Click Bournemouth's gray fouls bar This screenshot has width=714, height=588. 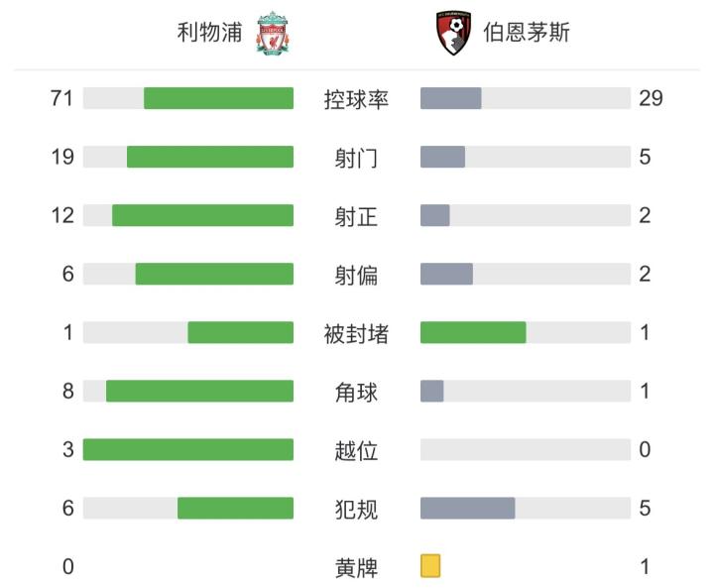click(x=467, y=508)
